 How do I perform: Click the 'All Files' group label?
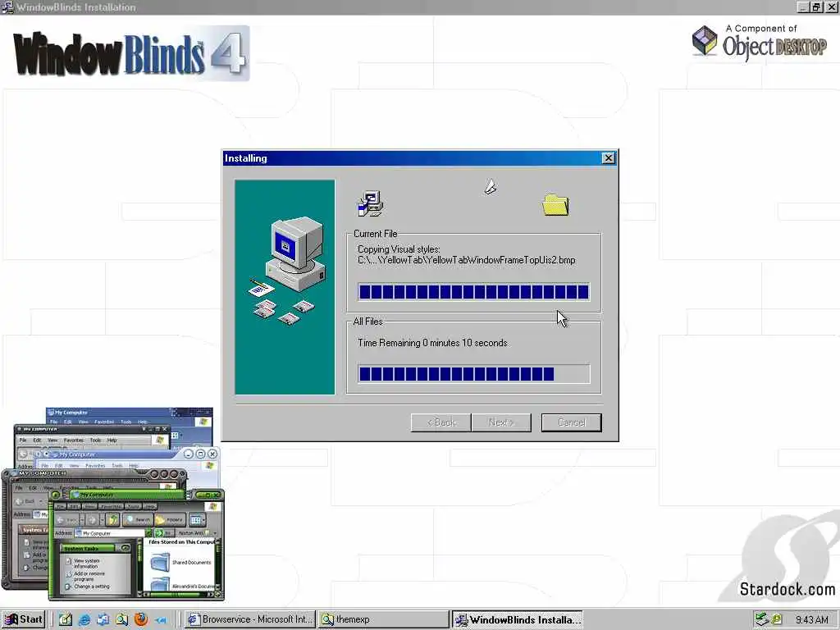(367, 322)
